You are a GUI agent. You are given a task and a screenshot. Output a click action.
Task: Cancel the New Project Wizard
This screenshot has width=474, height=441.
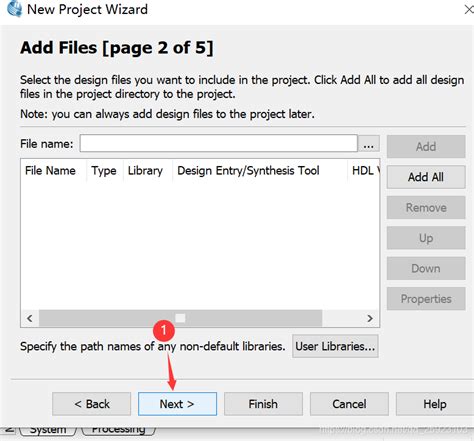pos(349,404)
